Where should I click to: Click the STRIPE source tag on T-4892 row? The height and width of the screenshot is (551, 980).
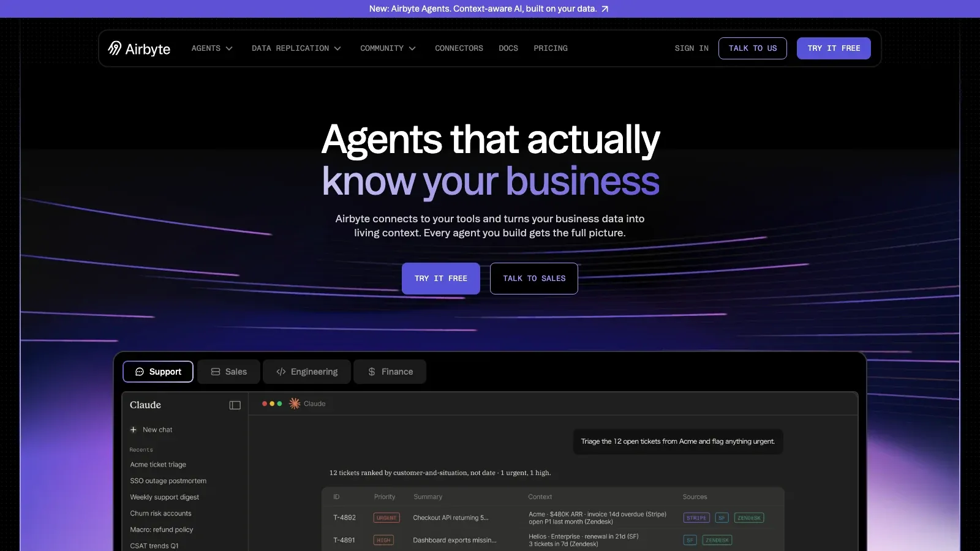696,518
